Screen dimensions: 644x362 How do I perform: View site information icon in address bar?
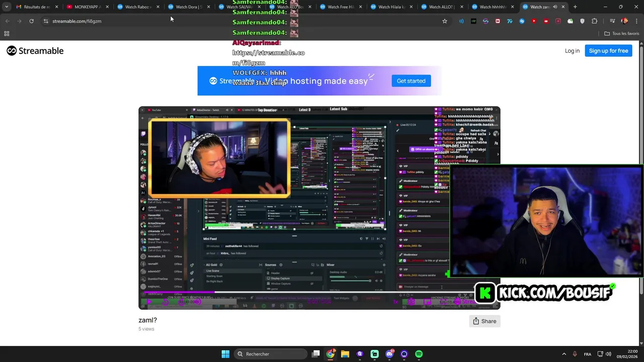point(45,21)
